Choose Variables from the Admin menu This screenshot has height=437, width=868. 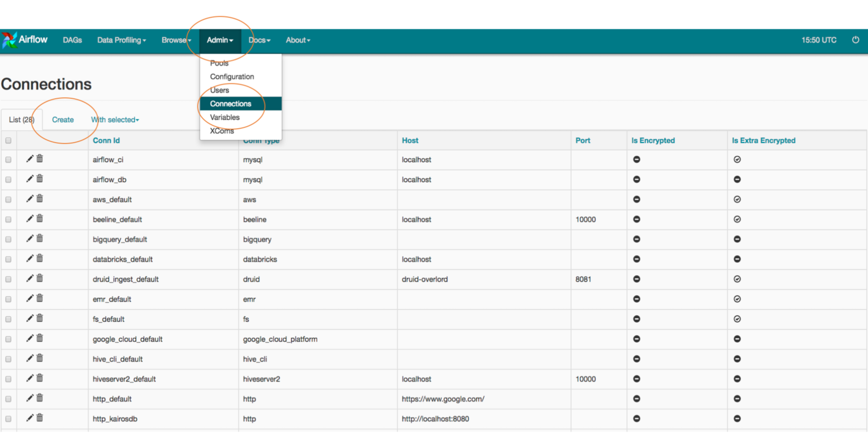(225, 117)
